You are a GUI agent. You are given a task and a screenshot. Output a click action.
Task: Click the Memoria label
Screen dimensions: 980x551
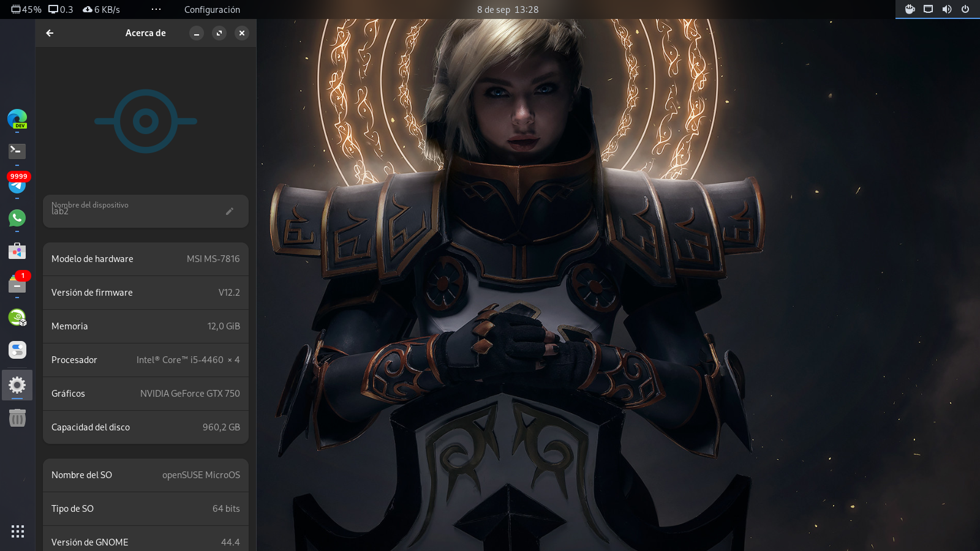click(70, 326)
